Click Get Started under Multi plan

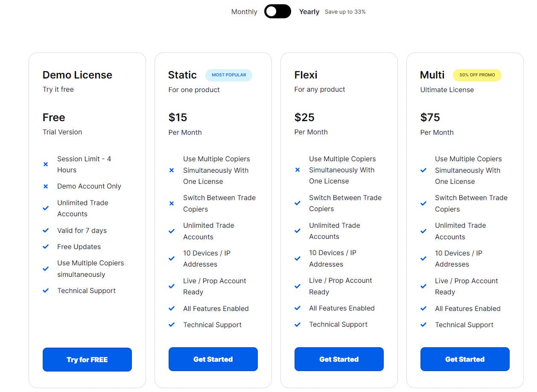click(x=465, y=359)
